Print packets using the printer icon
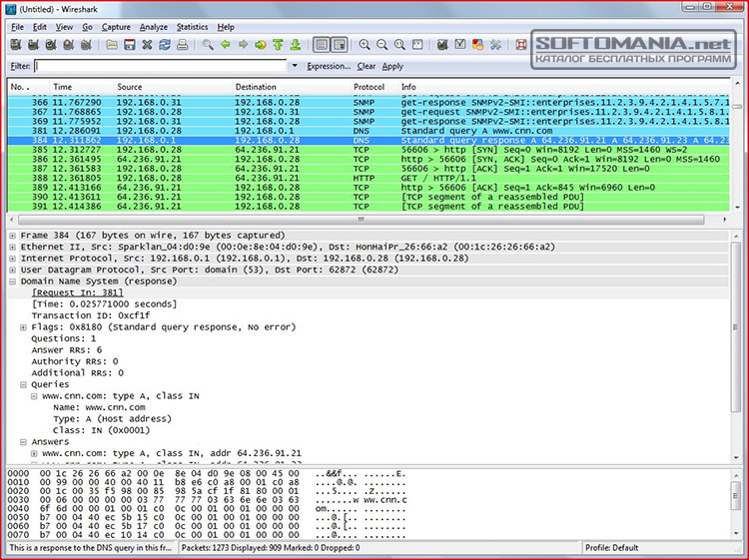 (x=182, y=45)
